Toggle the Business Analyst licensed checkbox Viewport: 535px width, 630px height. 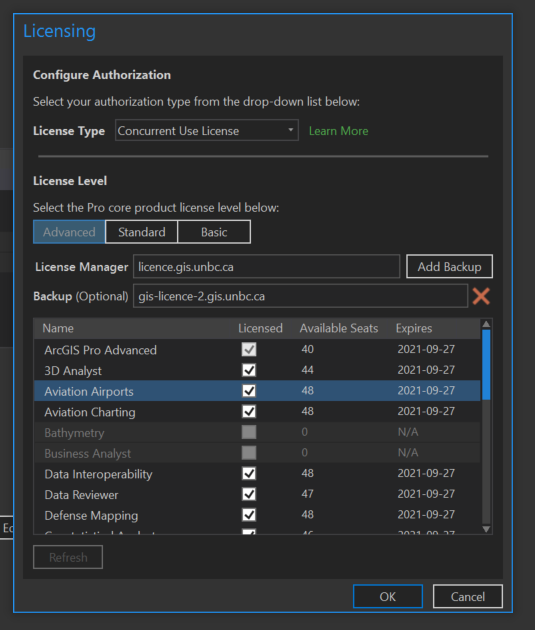click(249, 453)
